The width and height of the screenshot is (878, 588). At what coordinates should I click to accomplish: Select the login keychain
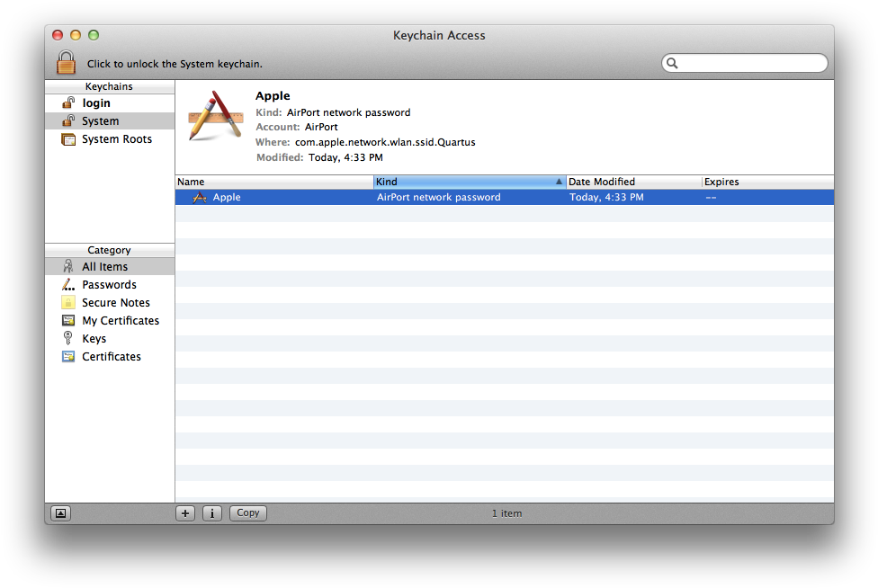[x=95, y=103]
